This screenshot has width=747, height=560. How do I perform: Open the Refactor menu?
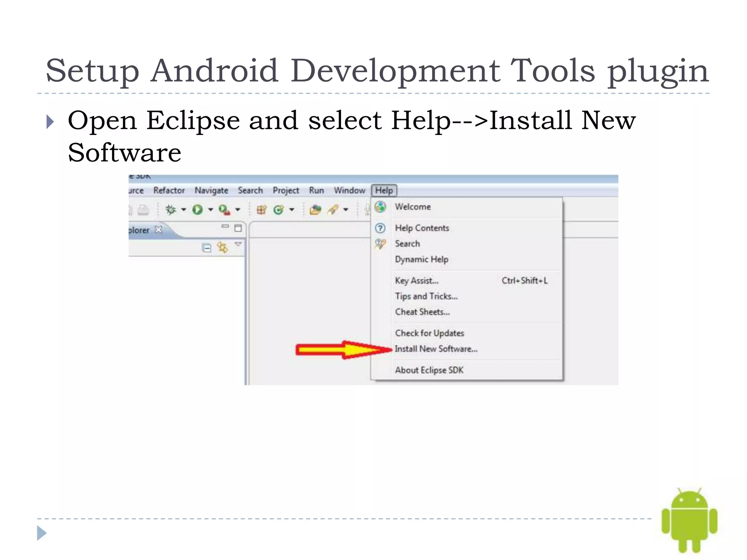(169, 190)
